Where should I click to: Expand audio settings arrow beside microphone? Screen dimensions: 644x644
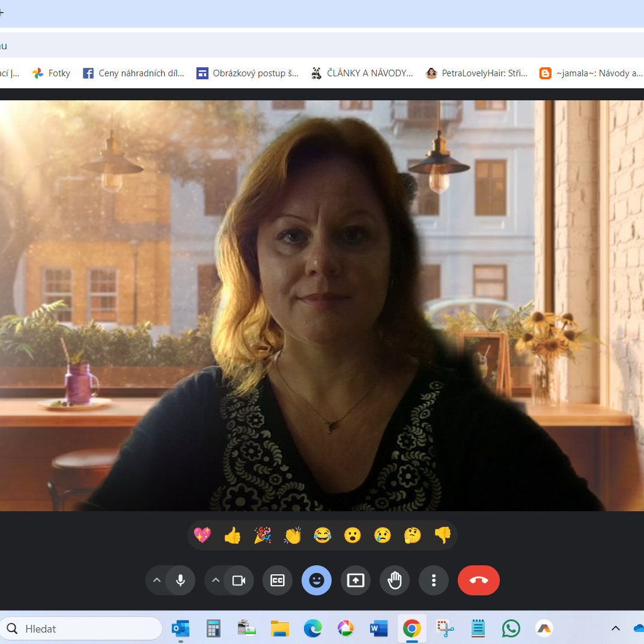click(x=157, y=580)
